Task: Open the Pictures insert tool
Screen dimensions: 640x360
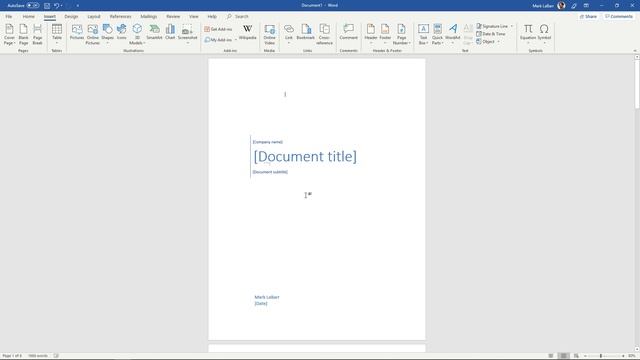Action: (77, 32)
